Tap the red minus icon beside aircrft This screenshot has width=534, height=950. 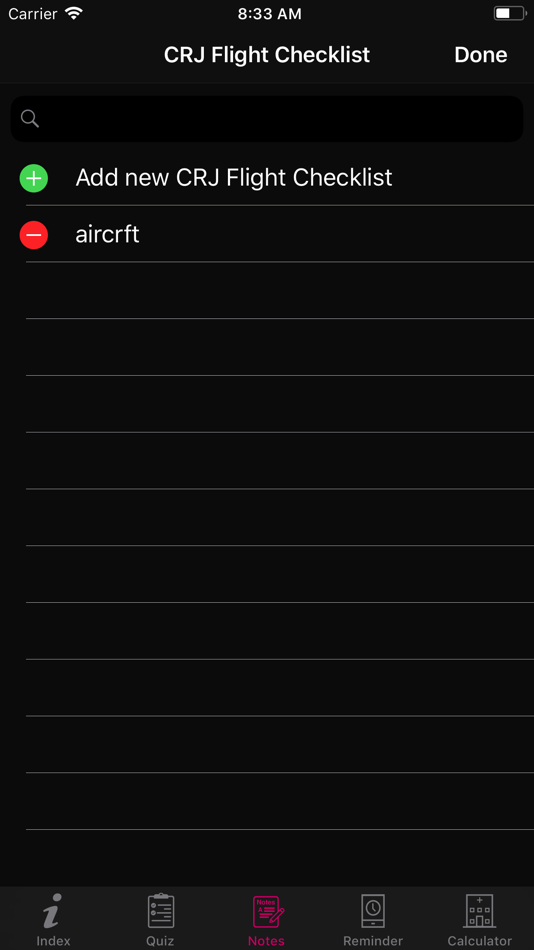point(34,234)
